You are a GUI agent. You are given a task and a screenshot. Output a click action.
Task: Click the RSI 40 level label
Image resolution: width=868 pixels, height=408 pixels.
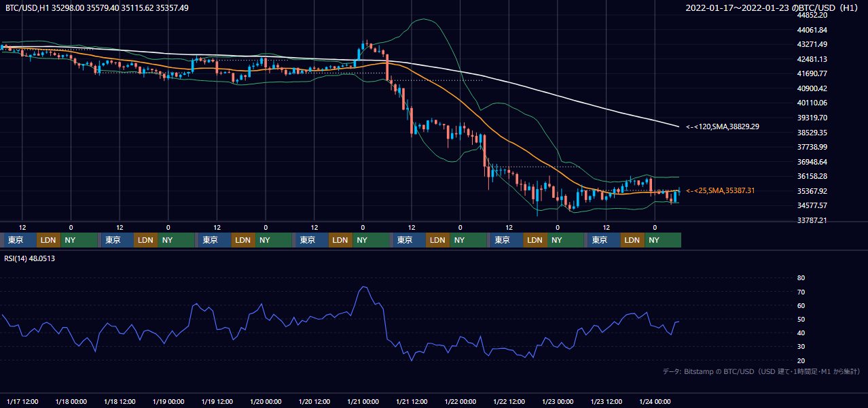801,333
